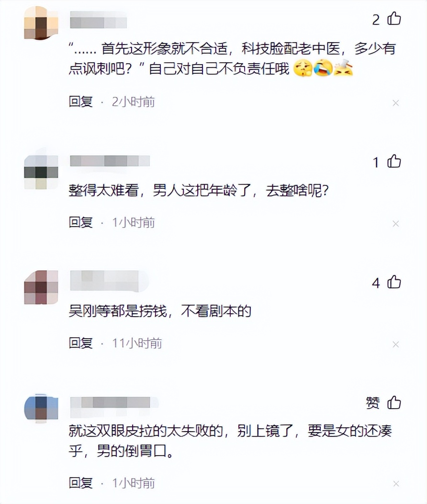The height and width of the screenshot is (504, 427).
Task: Dismiss the 吴刚等都是捞钱 comment with the X
Action: pos(395,344)
